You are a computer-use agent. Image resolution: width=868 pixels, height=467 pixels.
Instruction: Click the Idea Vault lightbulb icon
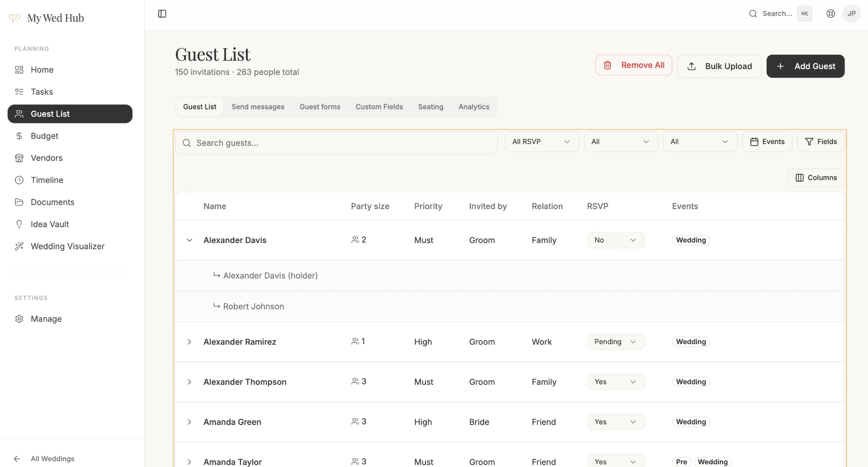[19, 224]
